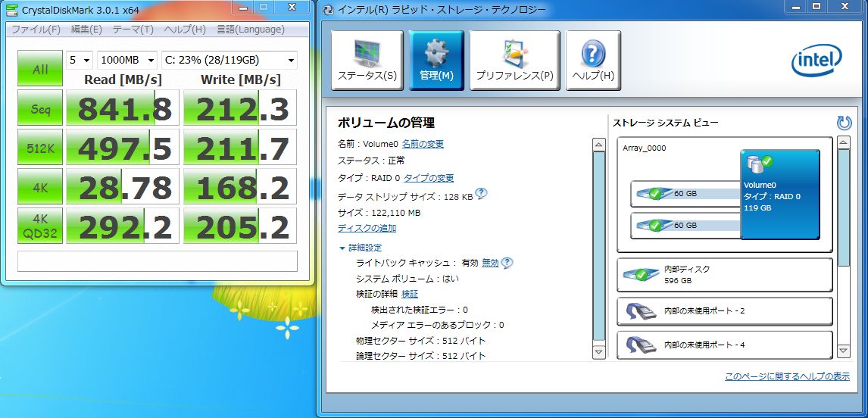Click the up arrow of storage view scrollbar
Image resolution: width=868 pixels, height=418 pixels.
(x=843, y=143)
